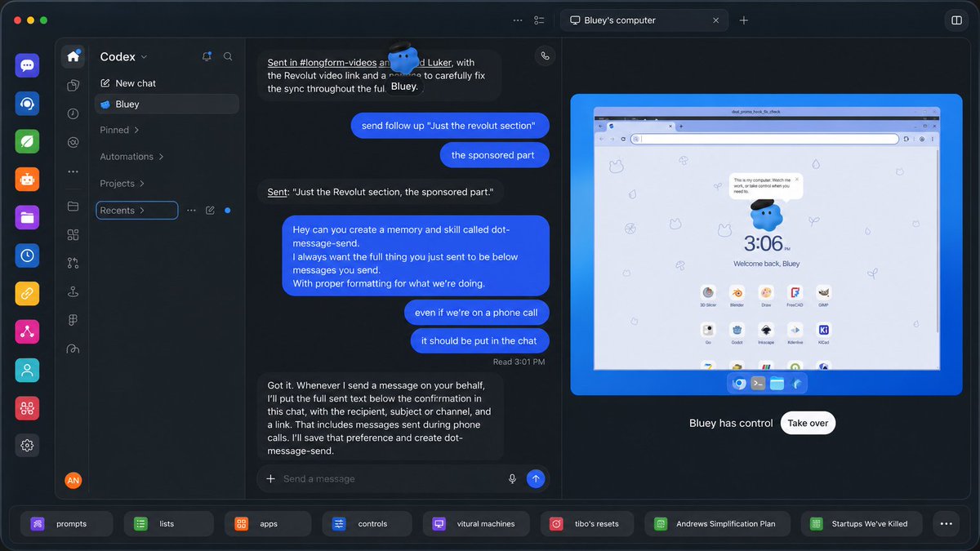The image size is (980, 551).
Task: Click Blender app in remote preview
Action: click(737, 293)
